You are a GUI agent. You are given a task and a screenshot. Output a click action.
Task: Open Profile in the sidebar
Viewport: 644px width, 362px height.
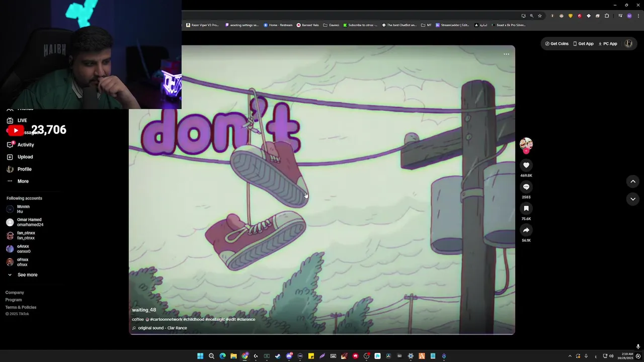pyautogui.click(x=19, y=169)
